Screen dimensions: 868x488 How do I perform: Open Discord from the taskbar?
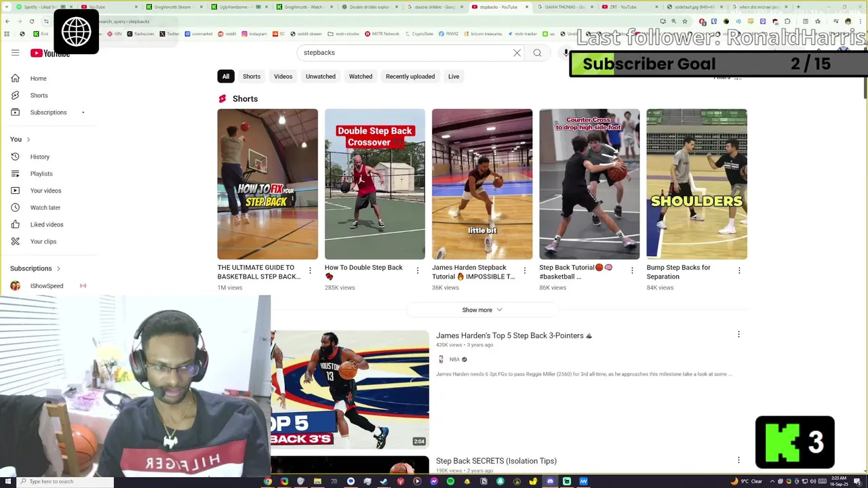550,482
